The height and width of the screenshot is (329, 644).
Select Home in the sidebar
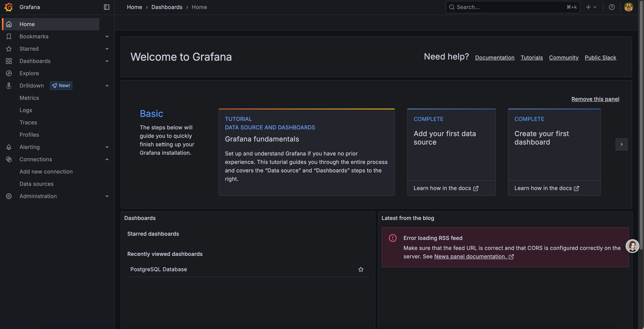tap(50, 24)
